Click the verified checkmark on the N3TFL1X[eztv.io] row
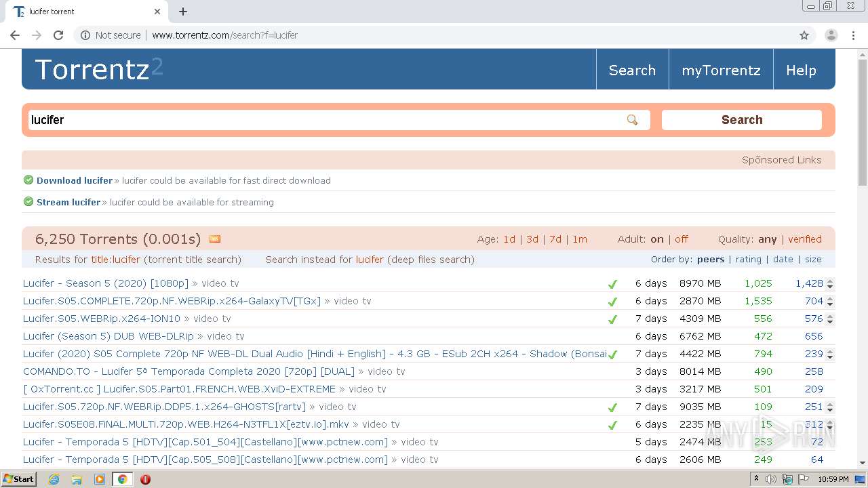Image resolution: width=868 pixels, height=488 pixels. 613,425
